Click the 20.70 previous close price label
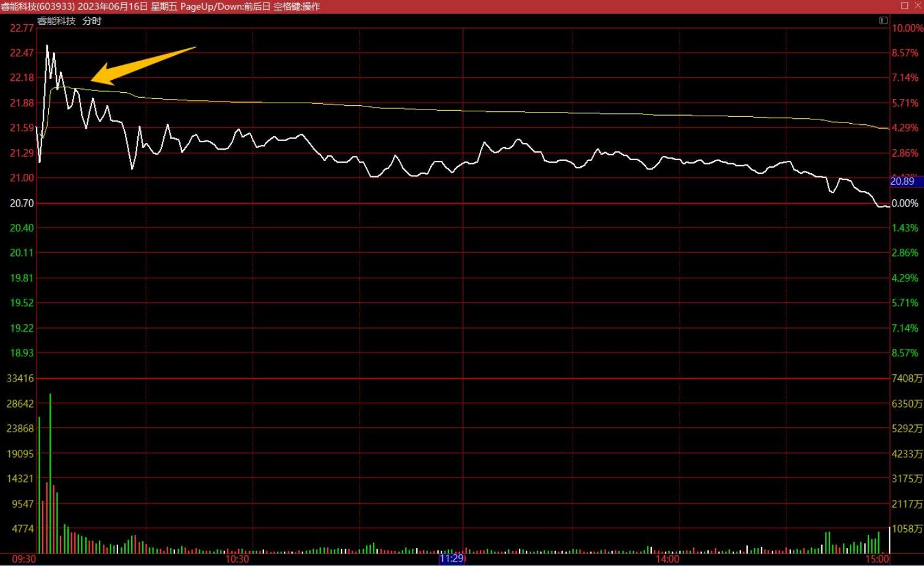The width and height of the screenshot is (924, 566). [x=22, y=203]
